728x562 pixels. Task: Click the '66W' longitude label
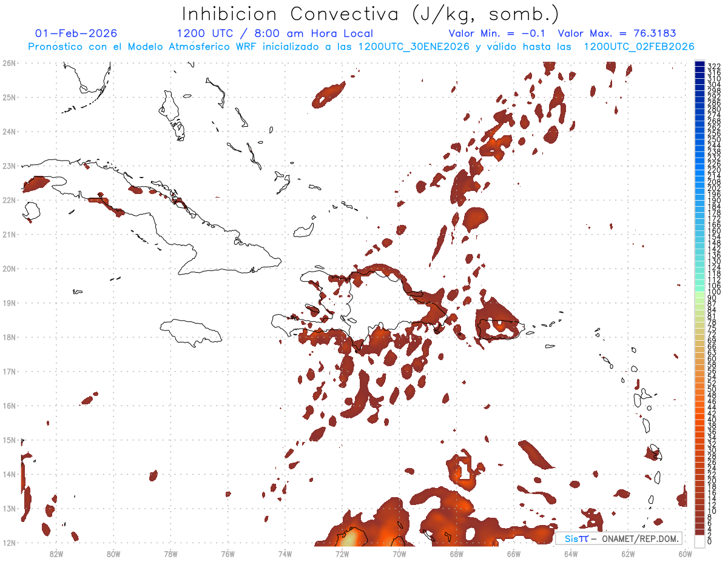514,553
